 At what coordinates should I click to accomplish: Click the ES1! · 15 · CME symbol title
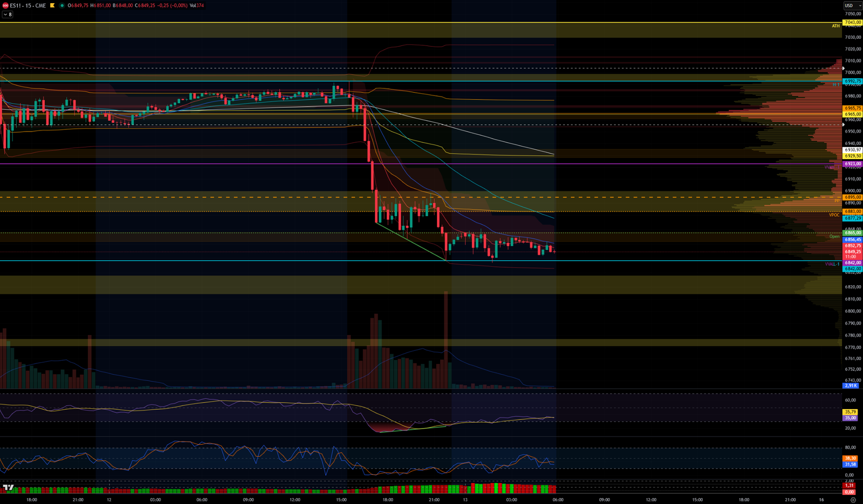[x=28, y=5]
